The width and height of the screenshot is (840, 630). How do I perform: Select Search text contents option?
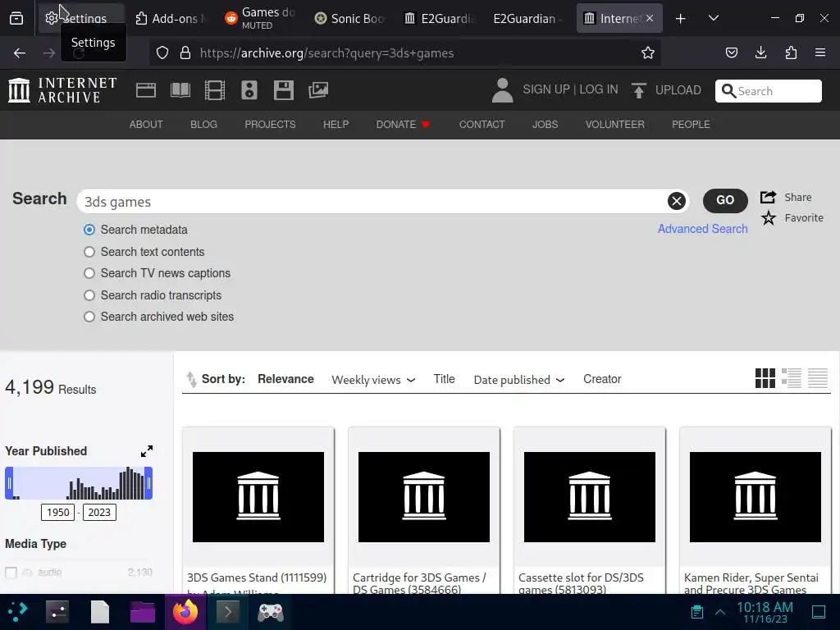(89, 252)
